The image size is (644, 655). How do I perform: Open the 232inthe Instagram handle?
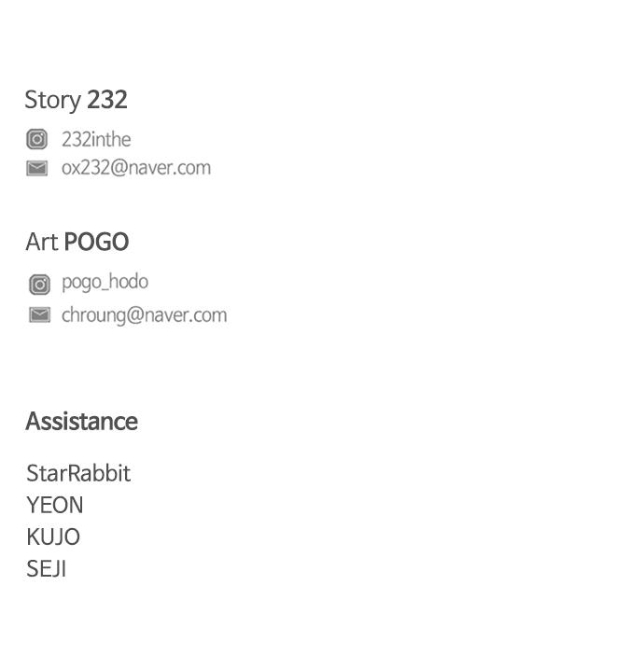tap(96, 140)
